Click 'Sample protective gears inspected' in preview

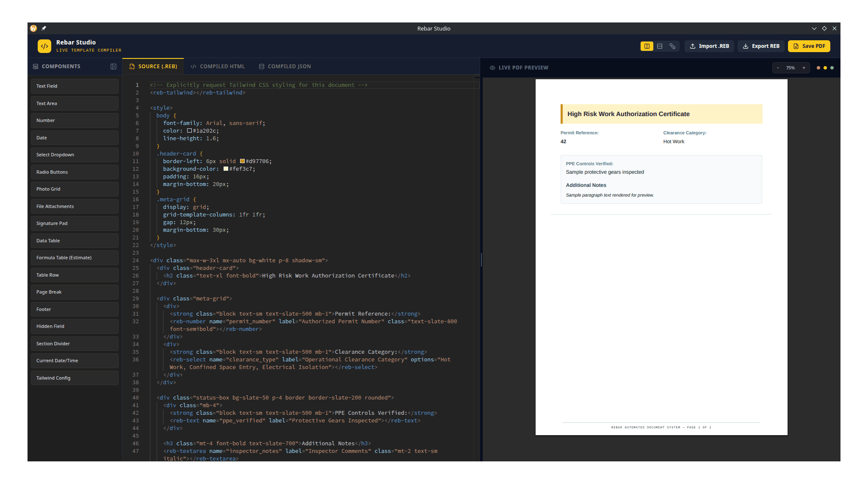[605, 172]
